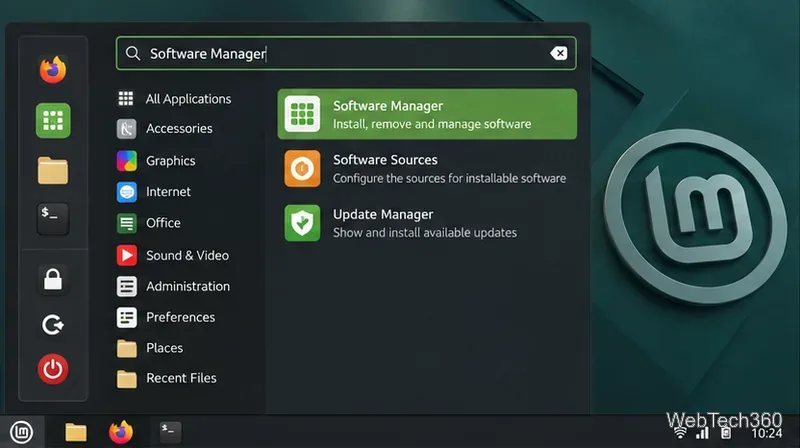Image resolution: width=800 pixels, height=448 pixels.
Task: Open the 10:24 clock calendar
Action: (x=767, y=434)
